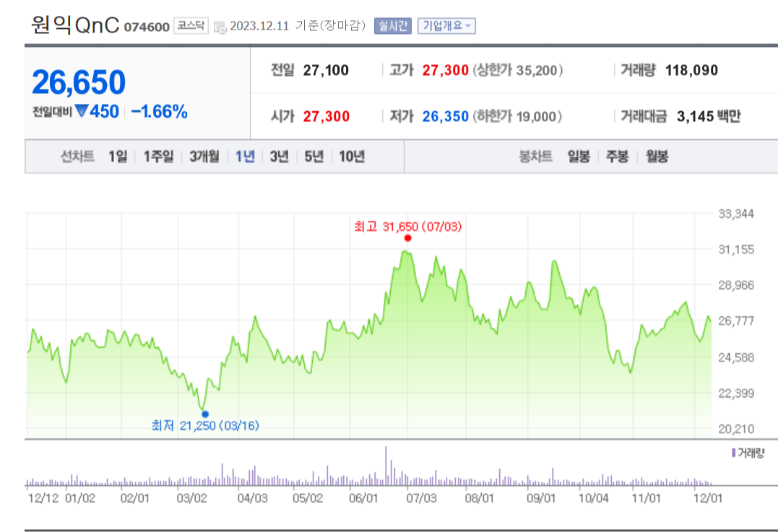Click the 봉차트 section label
This screenshot has height=532, width=778.
(535, 157)
